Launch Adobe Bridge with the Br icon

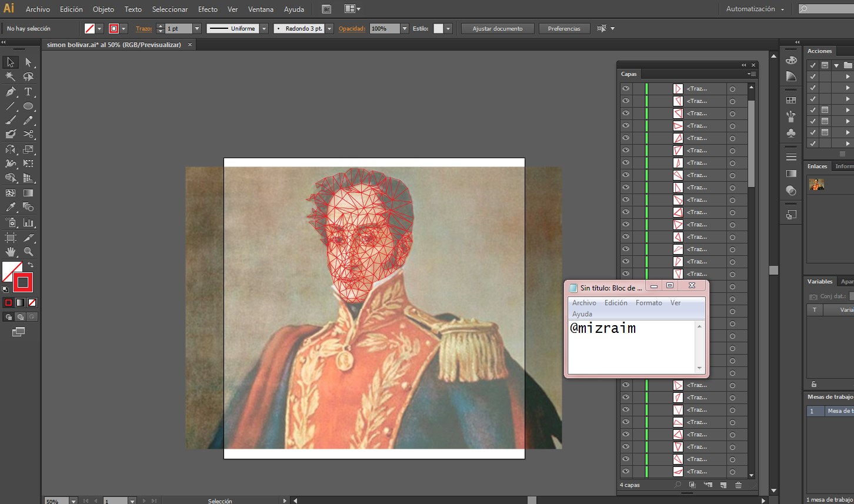(x=327, y=9)
